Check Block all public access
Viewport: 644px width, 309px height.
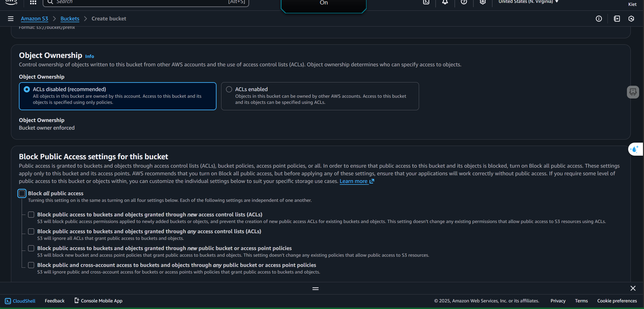click(x=22, y=193)
